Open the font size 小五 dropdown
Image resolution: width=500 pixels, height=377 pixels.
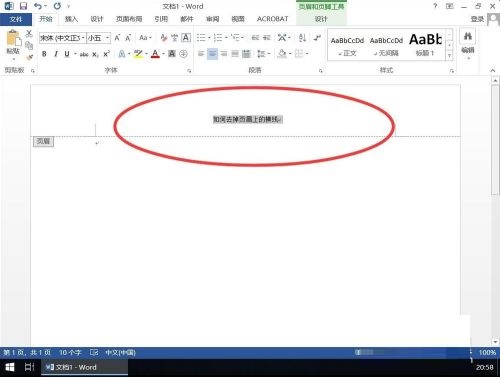[x=107, y=38]
